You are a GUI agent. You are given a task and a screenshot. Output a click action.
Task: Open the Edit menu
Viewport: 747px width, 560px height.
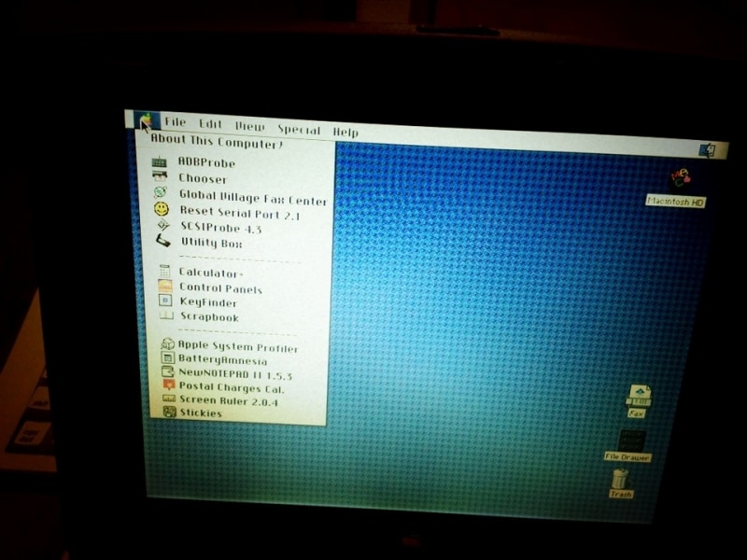(x=210, y=125)
